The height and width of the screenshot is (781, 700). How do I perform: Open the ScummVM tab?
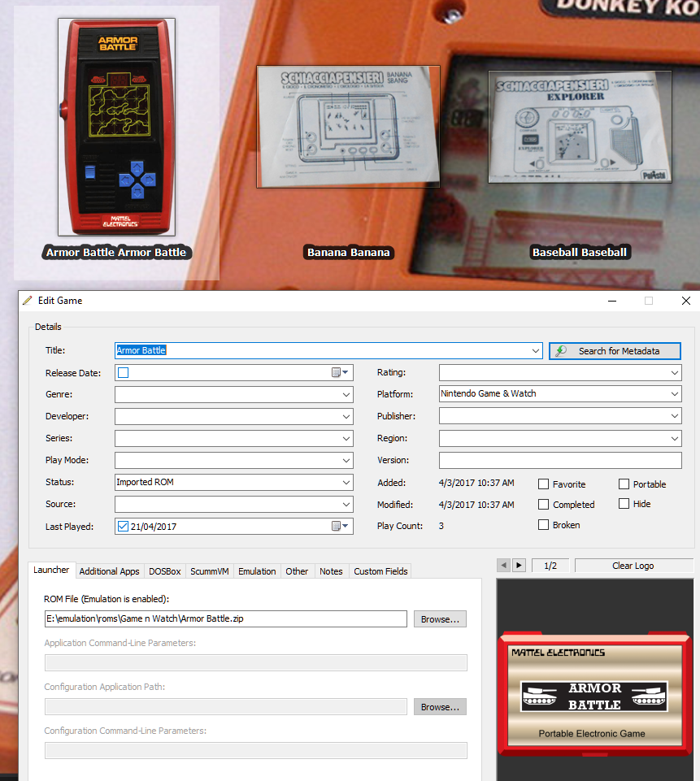(x=209, y=571)
